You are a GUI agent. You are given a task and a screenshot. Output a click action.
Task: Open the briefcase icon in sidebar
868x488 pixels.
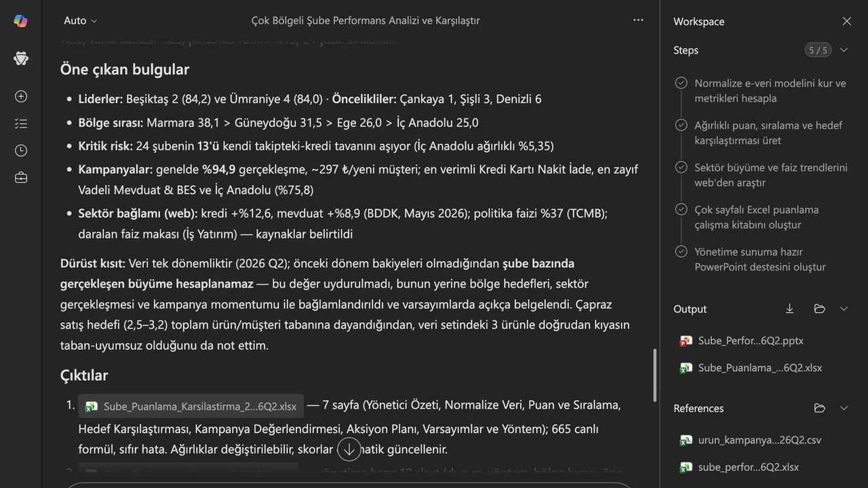tap(20, 178)
